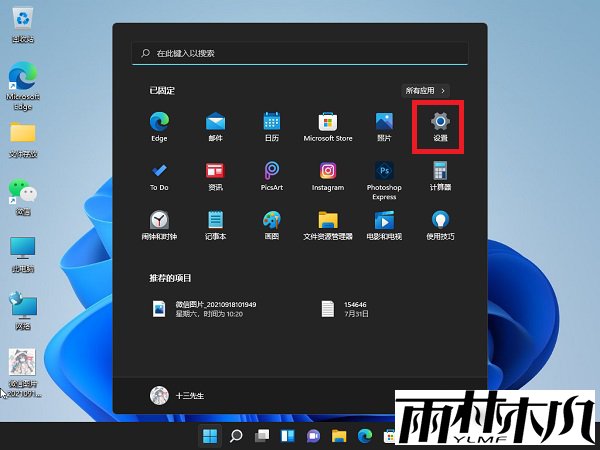Open Edge from pinned apps
This screenshot has width=600, height=450.
point(159,127)
